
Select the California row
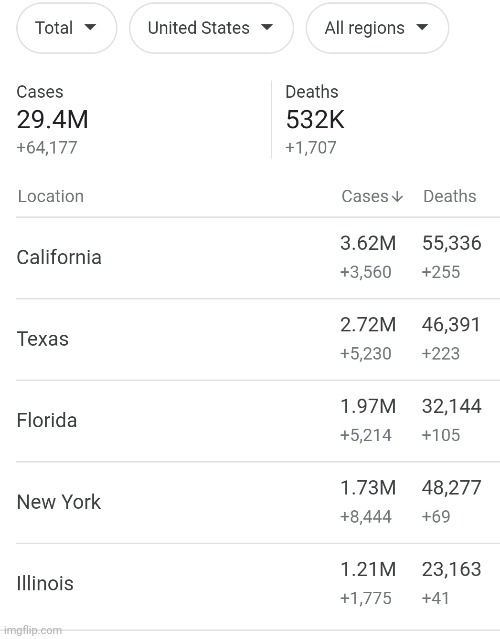258,258
